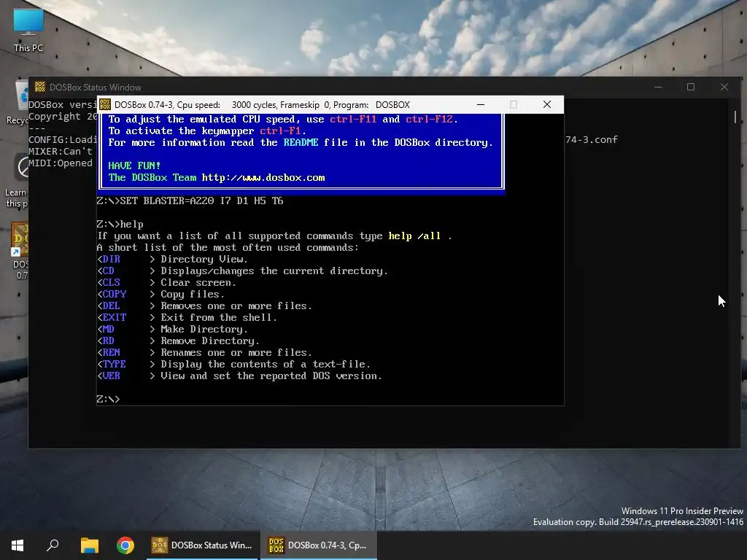Open the Windows Start menu
The width and height of the screenshot is (747, 560).
(x=18, y=545)
